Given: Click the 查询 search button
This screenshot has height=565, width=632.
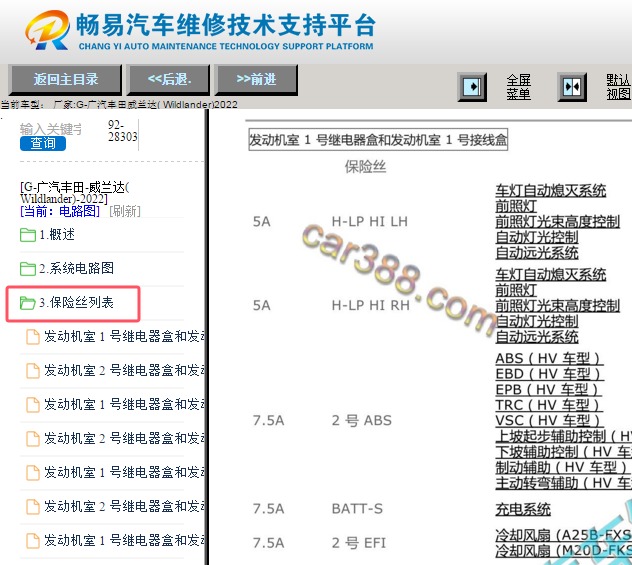Looking at the screenshot, I should pyautogui.click(x=43, y=143).
